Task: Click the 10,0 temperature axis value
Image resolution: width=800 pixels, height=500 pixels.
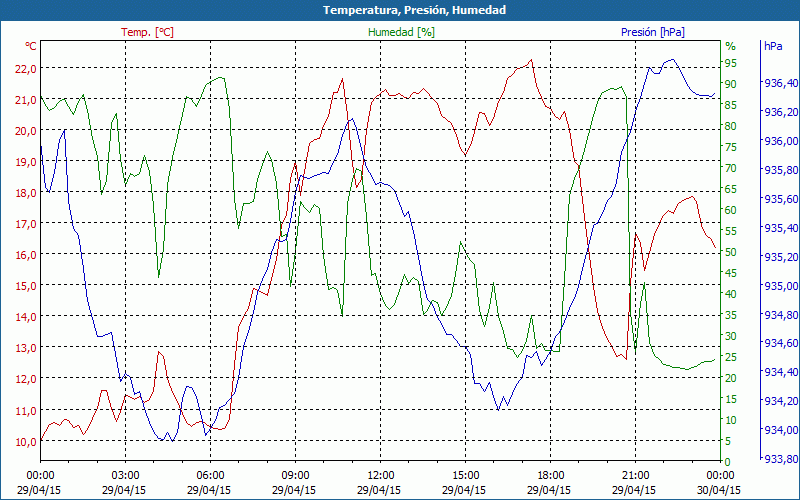Action: click(25, 442)
